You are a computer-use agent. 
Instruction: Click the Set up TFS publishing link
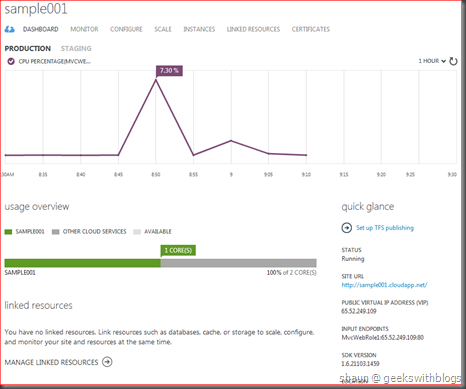385,228
